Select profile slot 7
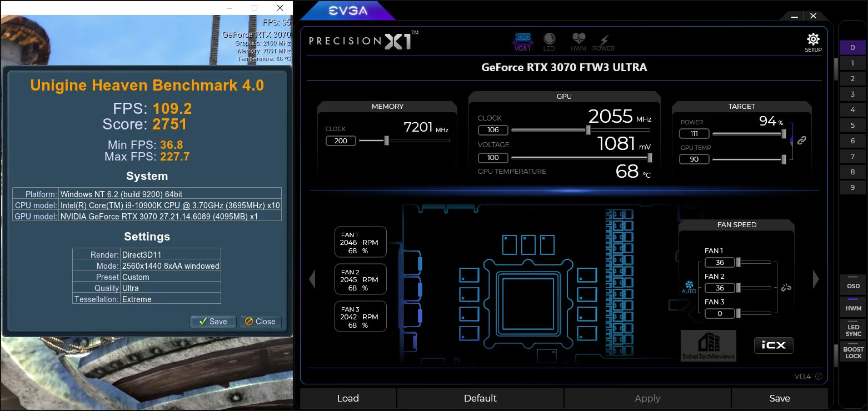Viewport: 868px width, 411px height. point(852,157)
